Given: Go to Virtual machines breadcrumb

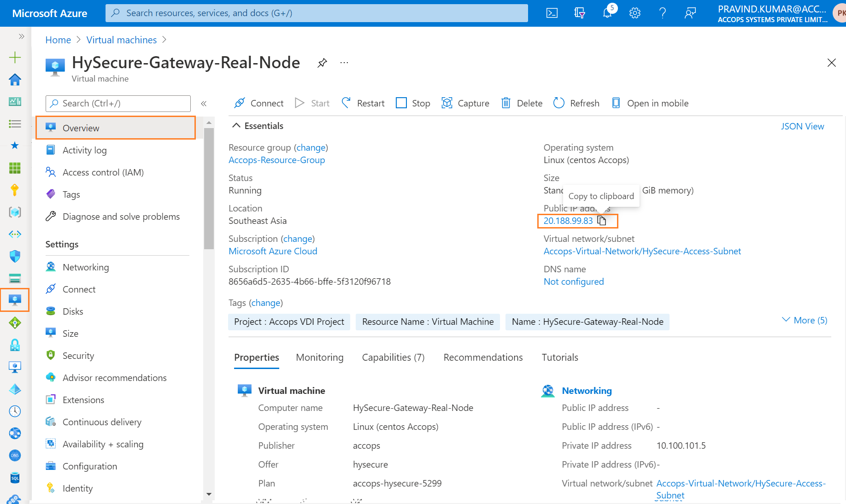Looking at the screenshot, I should (122, 40).
